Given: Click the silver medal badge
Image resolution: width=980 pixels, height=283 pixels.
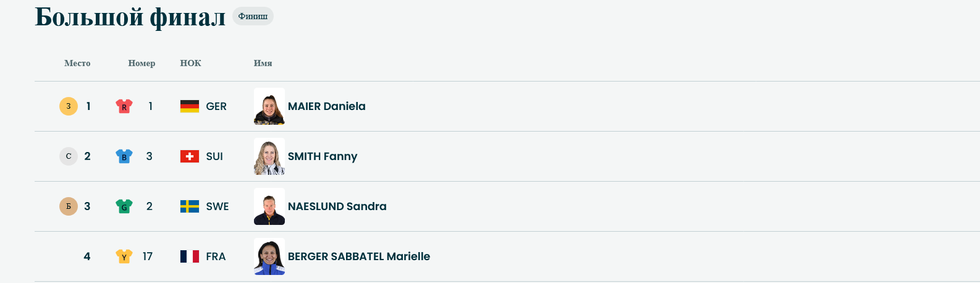Looking at the screenshot, I should (69, 156).
